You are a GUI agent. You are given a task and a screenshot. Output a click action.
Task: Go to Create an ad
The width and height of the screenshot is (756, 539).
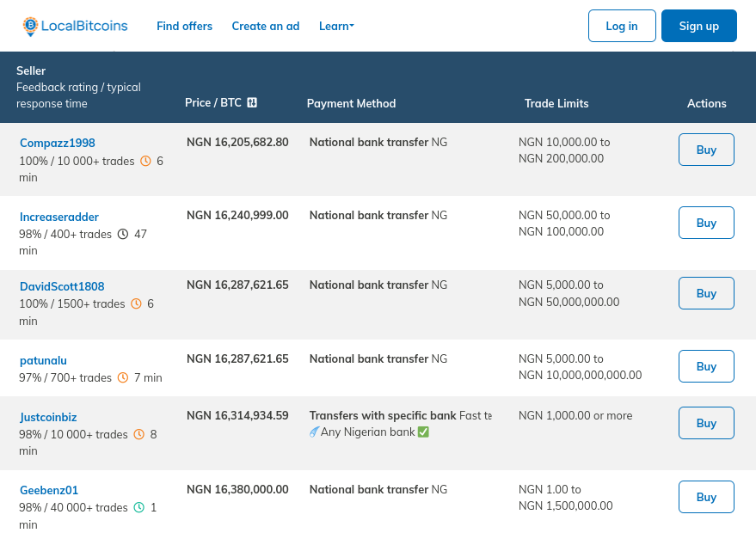(x=266, y=26)
